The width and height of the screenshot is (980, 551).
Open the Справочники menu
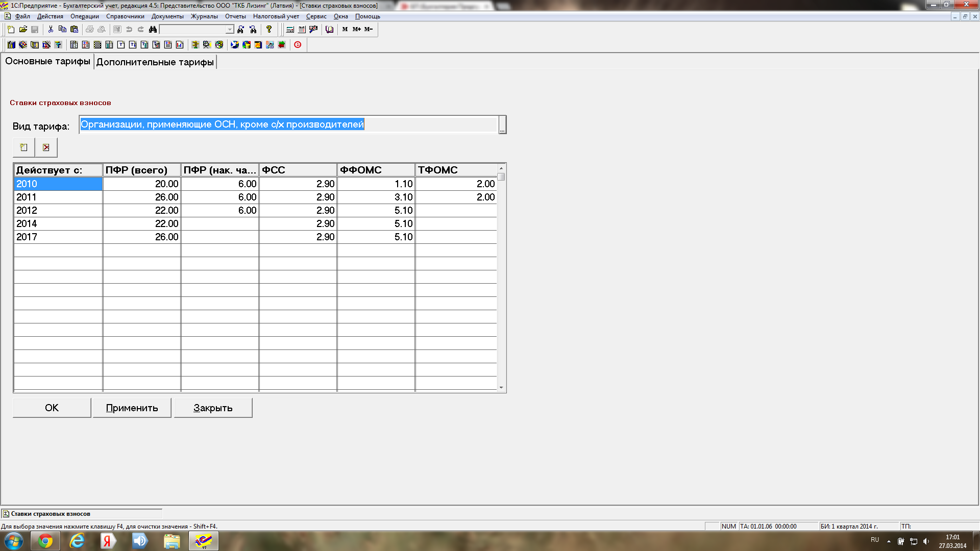click(x=125, y=16)
